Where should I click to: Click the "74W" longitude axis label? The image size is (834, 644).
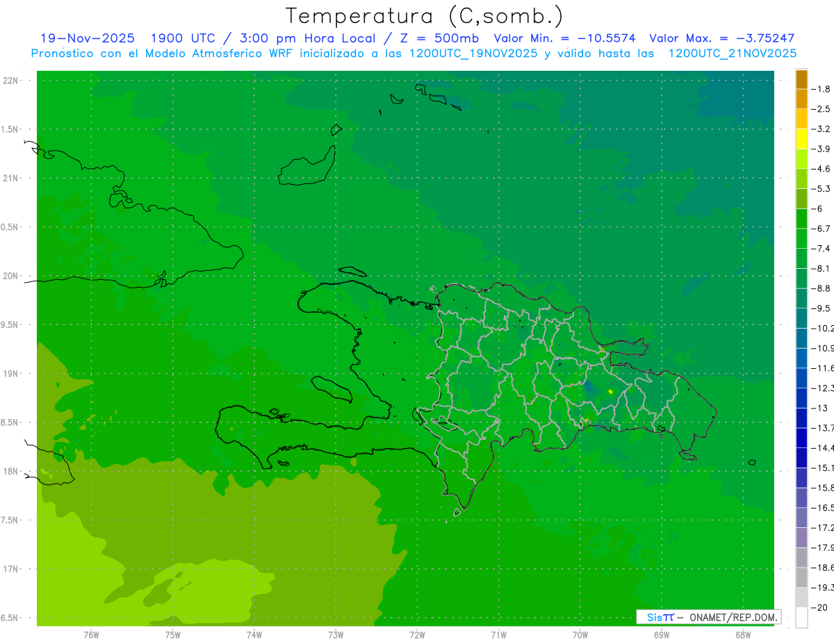(254, 635)
